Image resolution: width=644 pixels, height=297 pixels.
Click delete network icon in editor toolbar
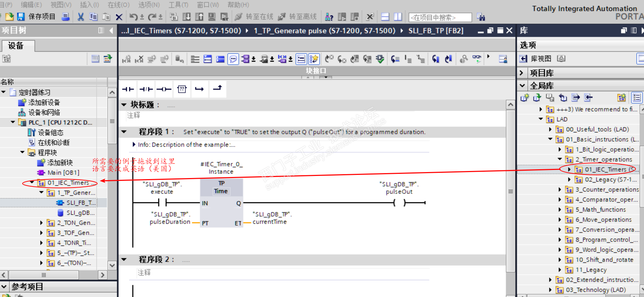point(139,59)
